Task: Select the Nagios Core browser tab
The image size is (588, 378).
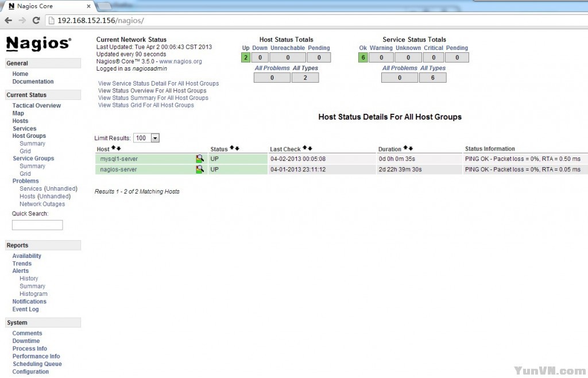Action: pos(49,6)
